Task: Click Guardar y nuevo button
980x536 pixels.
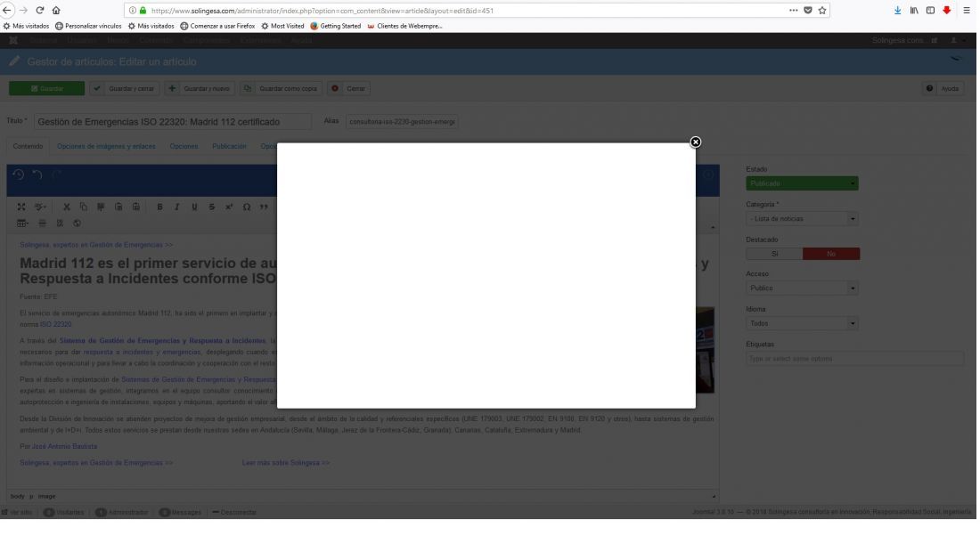Action: coord(200,89)
